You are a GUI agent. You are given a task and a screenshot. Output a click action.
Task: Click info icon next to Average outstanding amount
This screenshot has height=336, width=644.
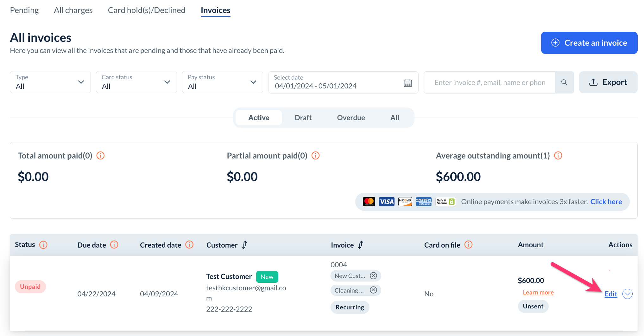pyautogui.click(x=558, y=156)
